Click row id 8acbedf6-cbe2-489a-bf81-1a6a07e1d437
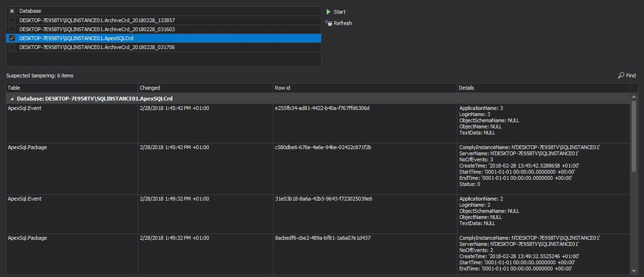644x277 pixels. 322,238
